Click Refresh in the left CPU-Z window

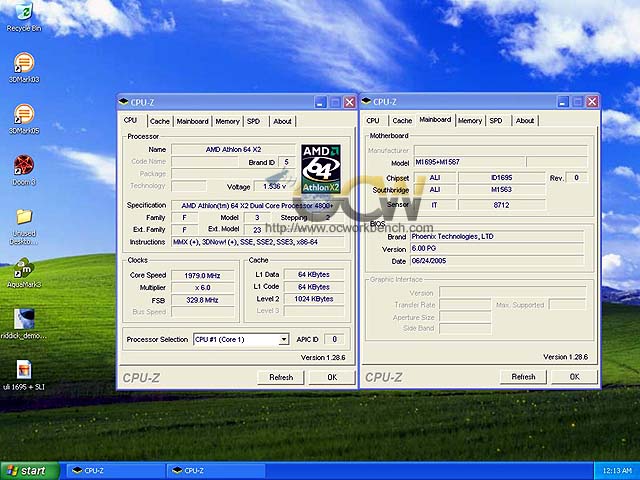281,377
